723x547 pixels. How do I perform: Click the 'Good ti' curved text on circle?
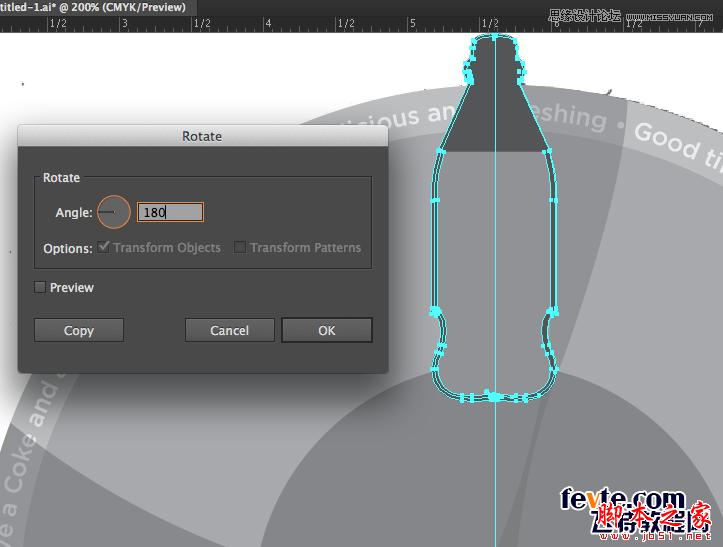coord(678,147)
